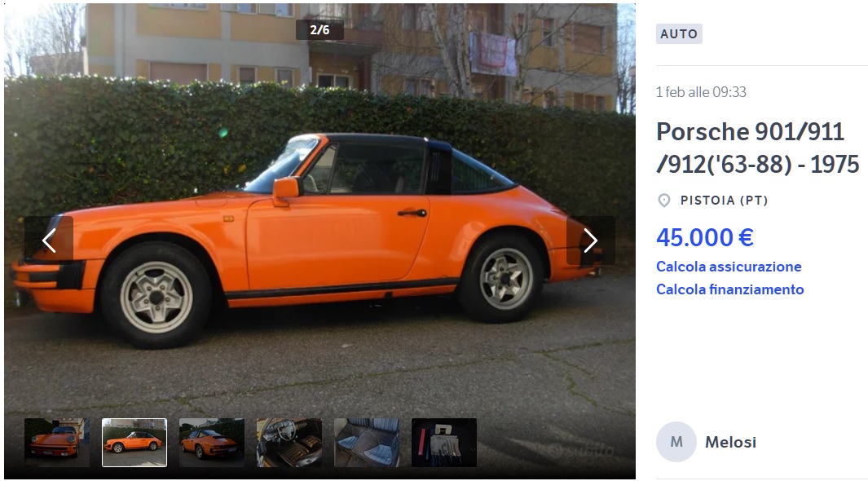Show fourth thumbnail with steering wheel interior

(289, 443)
